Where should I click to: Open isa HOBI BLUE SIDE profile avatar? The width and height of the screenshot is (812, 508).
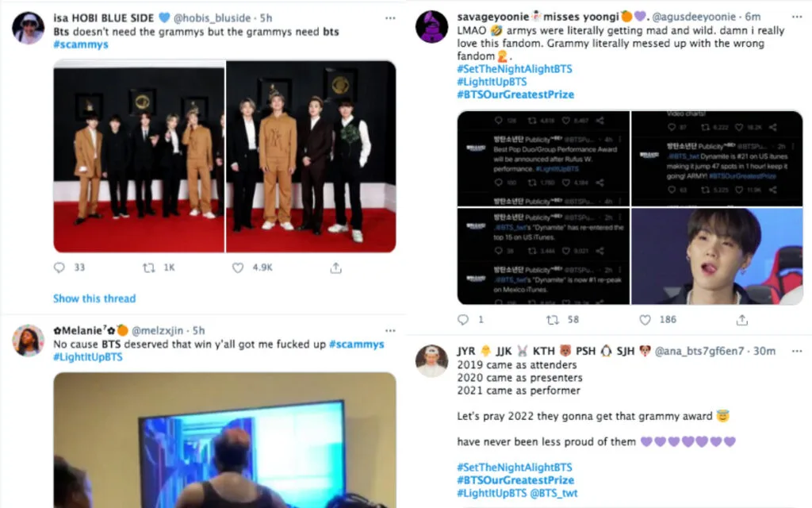coord(28,28)
